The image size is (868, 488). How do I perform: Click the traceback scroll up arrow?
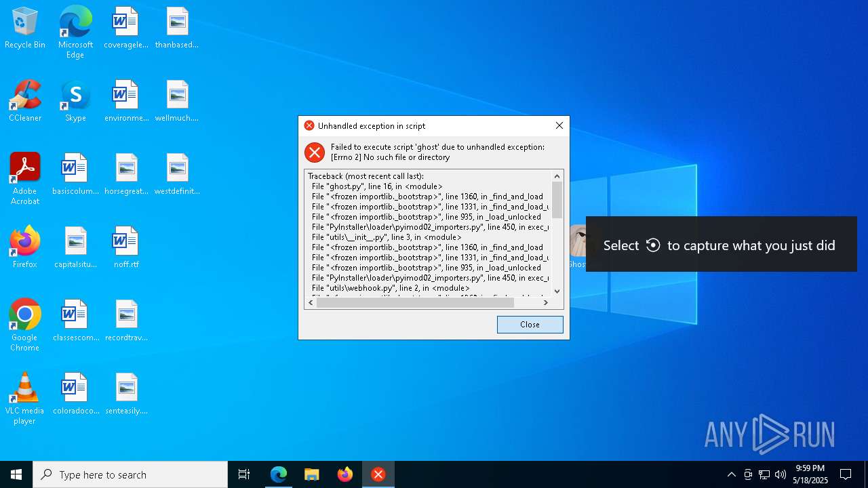pyautogui.click(x=557, y=176)
